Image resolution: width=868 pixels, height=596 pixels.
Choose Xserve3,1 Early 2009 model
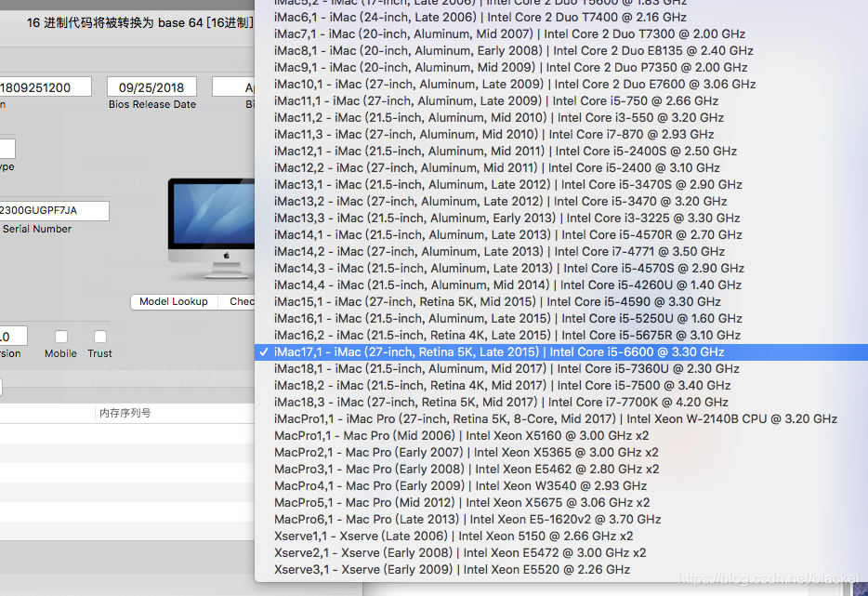pos(561,569)
